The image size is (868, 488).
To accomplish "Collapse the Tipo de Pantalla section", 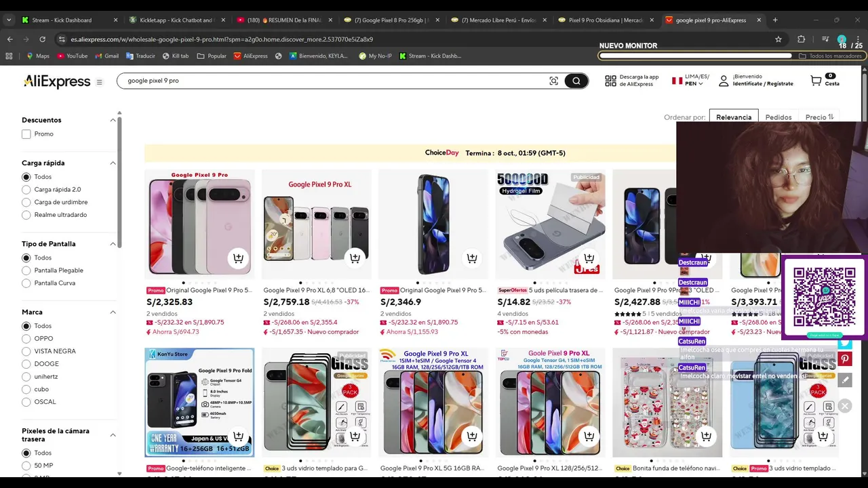I will [113, 244].
